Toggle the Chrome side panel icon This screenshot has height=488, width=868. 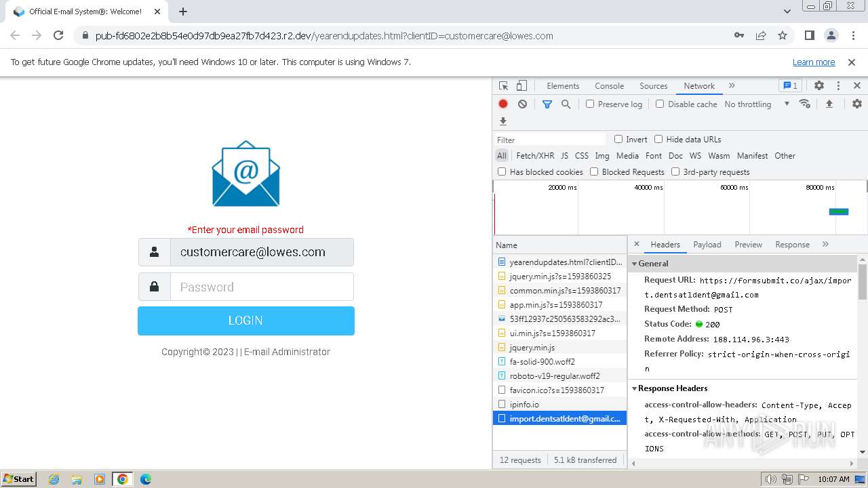[810, 35]
